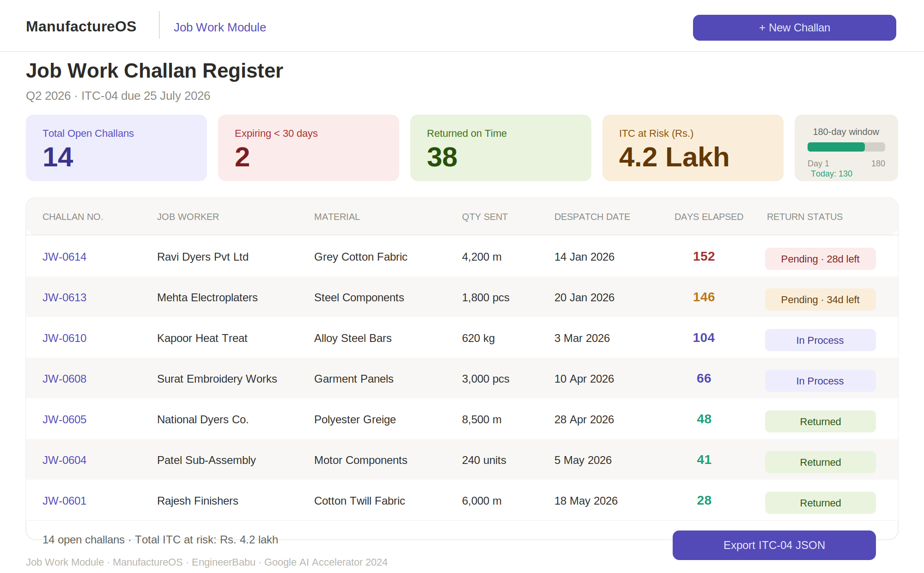Viewport: 924px width, 573px height.
Task: Open challan JW-0610
Action: pyautogui.click(x=64, y=338)
